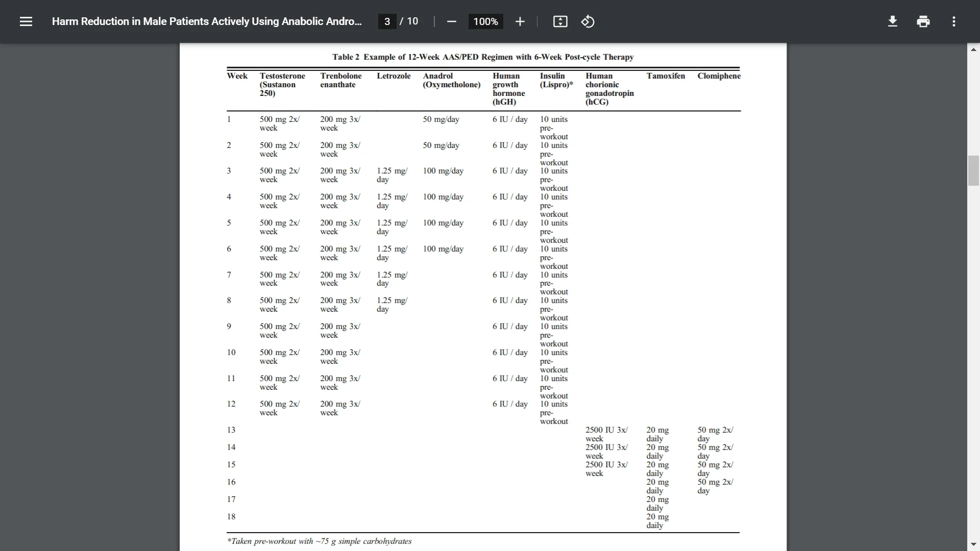The width and height of the screenshot is (980, 551).
Task: Print the document
Action: pyautogui.click(x=923, y=21)
